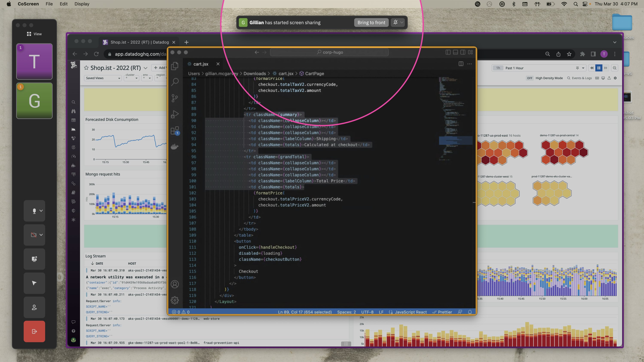Open VS Code Explorer files icon
644x362 pixels.
click(x=175, y=66)
